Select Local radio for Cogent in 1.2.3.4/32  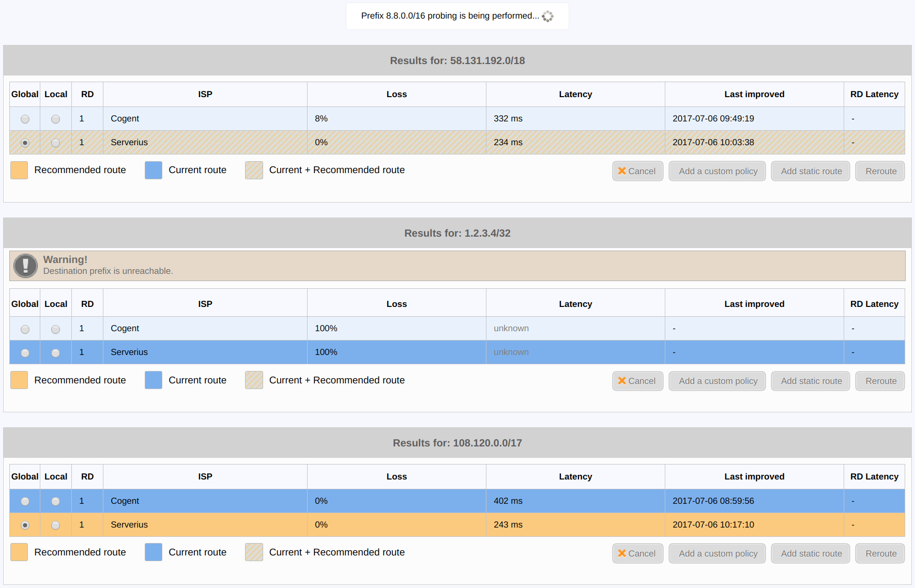pyautogui.click(x=55, y=329)
